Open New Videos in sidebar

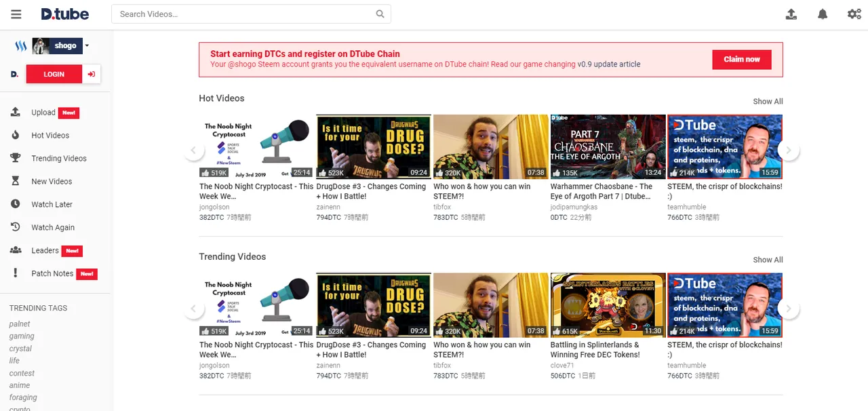(52, 182)
